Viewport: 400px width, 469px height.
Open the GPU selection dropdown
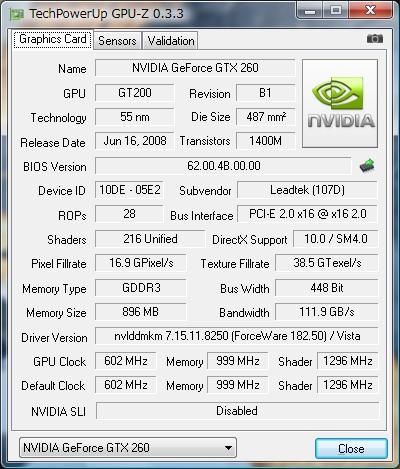point(128,448)
